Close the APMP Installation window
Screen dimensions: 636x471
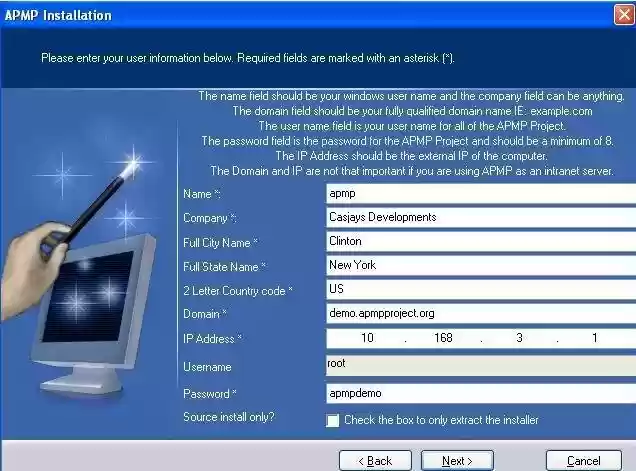(624, 15)
